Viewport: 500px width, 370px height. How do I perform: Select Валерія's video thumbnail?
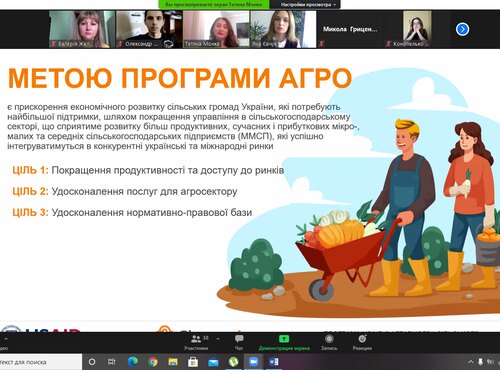click(82, 29)
